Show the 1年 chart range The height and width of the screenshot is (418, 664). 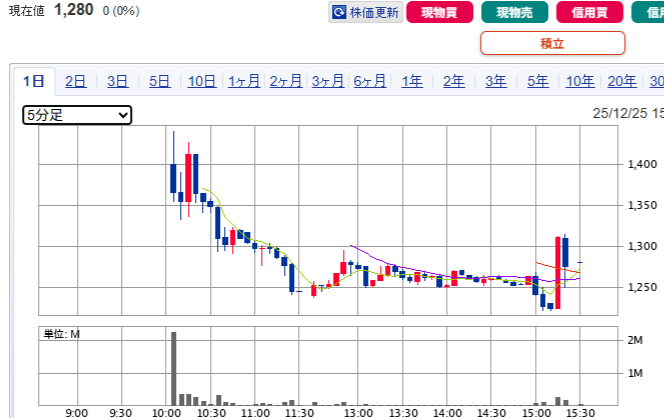[412, 82]
